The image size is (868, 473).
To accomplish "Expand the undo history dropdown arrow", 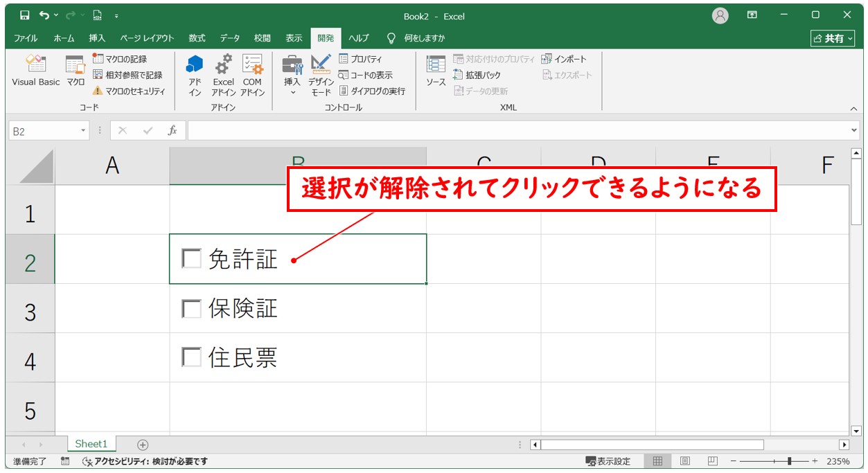I will [x=55, y=15].
